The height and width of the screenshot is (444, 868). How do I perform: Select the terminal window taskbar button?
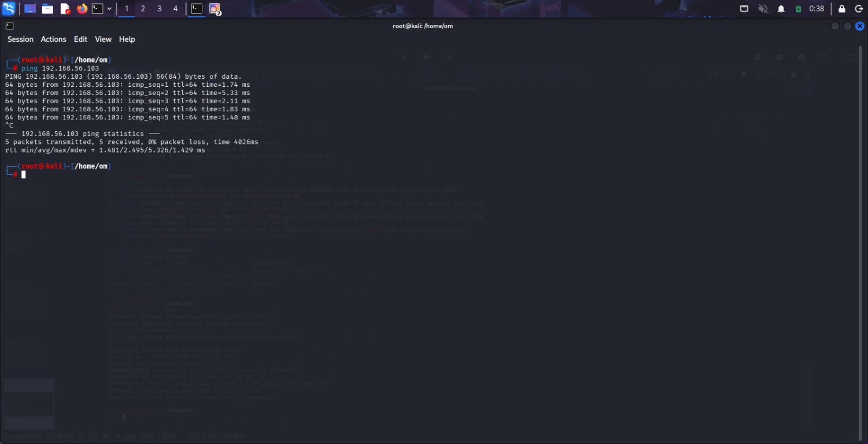(196, 9)
